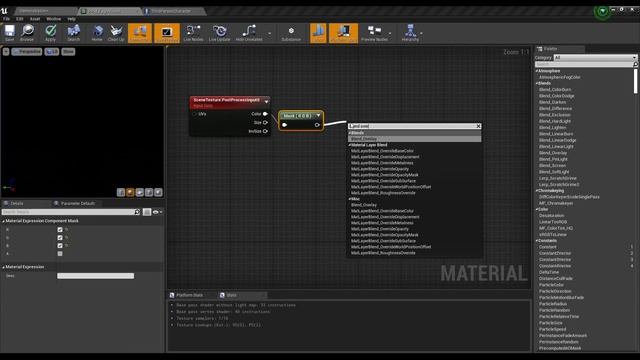Collapse the Material Expression section

click(x=4, y=267)
